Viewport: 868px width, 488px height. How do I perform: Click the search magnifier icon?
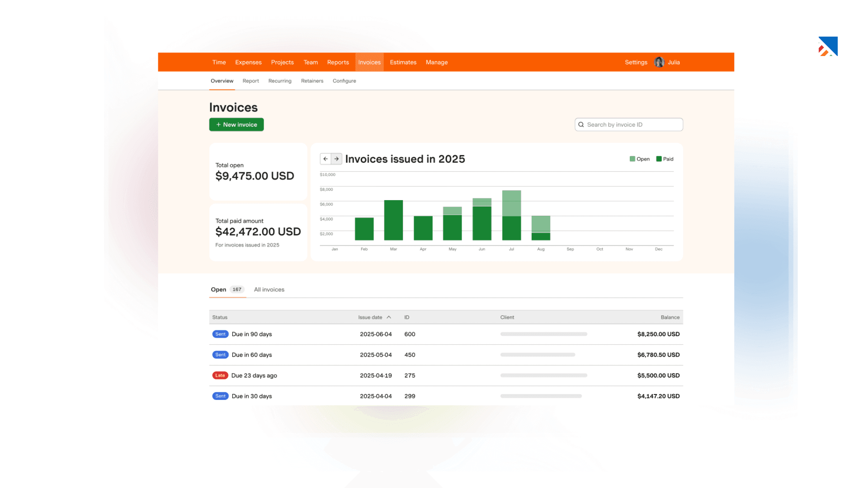[x=581, y=125]
